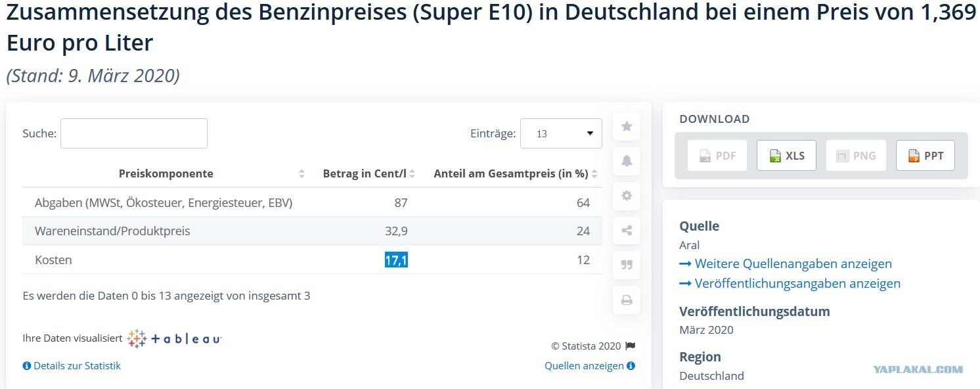Click the star favorite icon

[627, 126]
